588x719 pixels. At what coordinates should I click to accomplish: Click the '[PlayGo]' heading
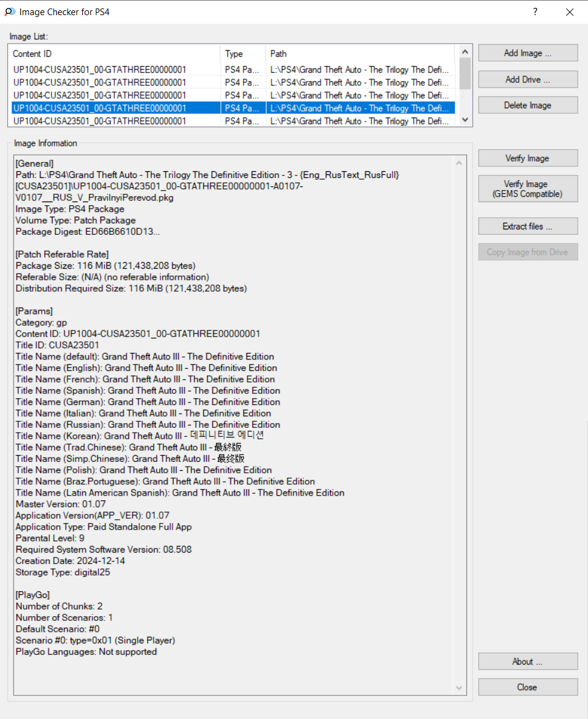(x=33, y=595)
